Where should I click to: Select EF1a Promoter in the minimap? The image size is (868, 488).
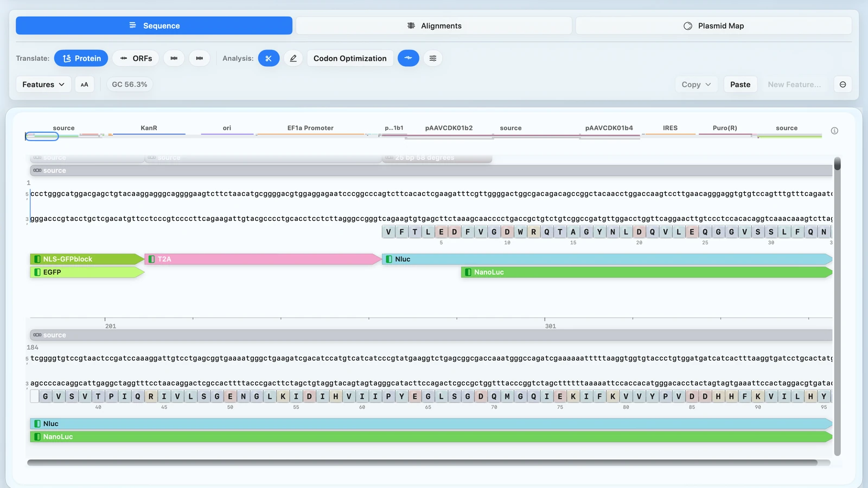(310, 128)
